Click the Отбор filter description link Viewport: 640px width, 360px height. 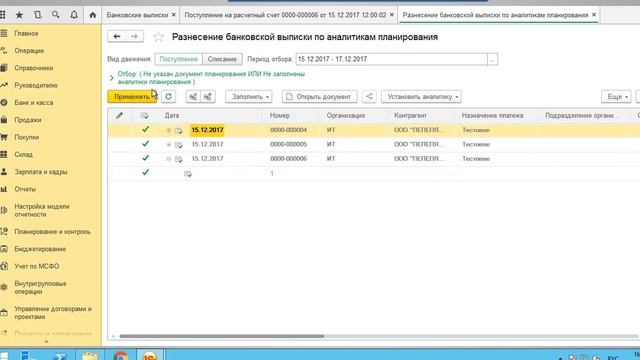(211, 78)
